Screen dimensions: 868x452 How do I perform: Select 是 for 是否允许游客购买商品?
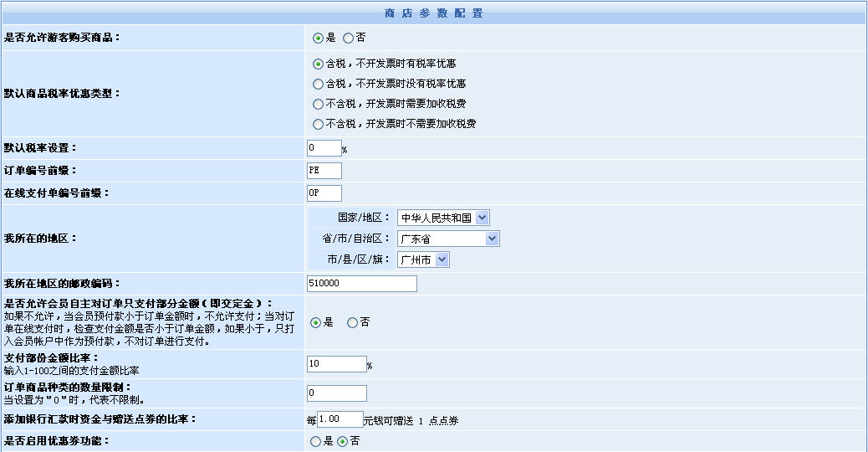pos(318,38)
